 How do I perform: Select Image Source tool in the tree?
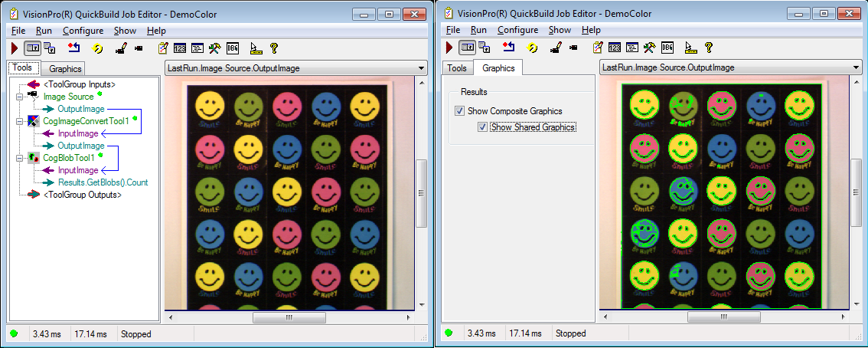(x=69, y=97)
